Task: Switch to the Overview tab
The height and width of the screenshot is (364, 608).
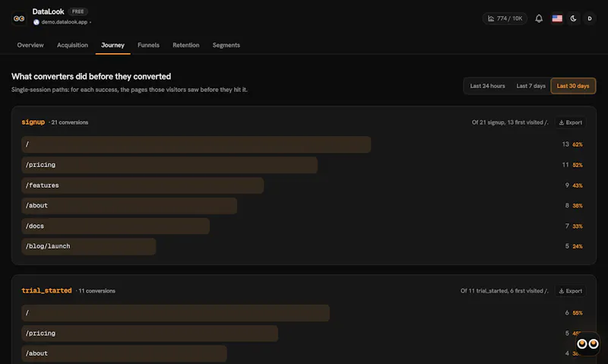Action: (30, 45)
